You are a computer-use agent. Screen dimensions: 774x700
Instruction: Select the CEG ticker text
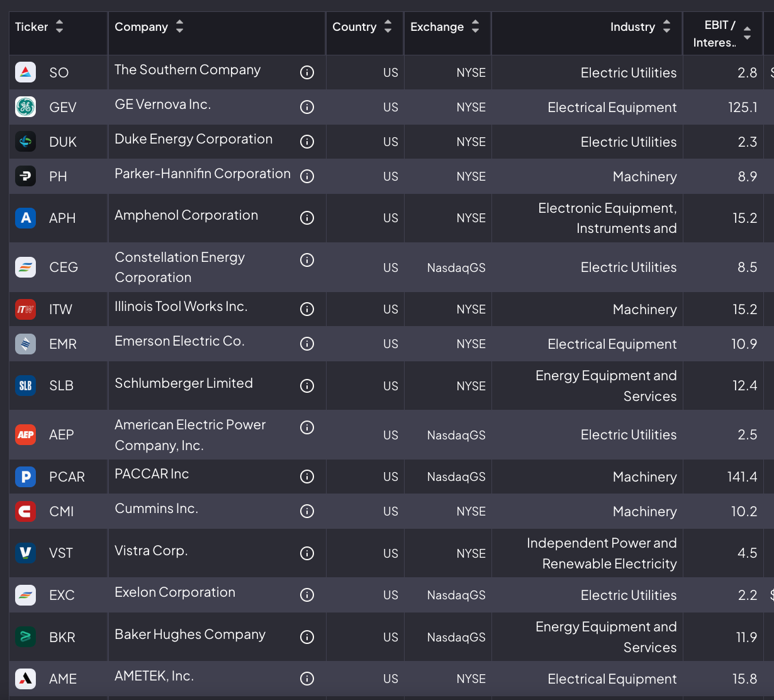[x=64, y=268]
